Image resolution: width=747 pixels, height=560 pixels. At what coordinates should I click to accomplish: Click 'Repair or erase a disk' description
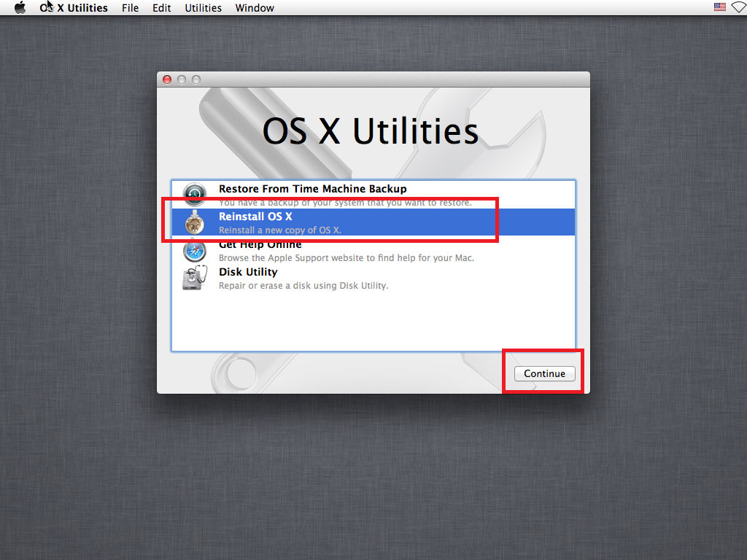[x=303, y=286]
